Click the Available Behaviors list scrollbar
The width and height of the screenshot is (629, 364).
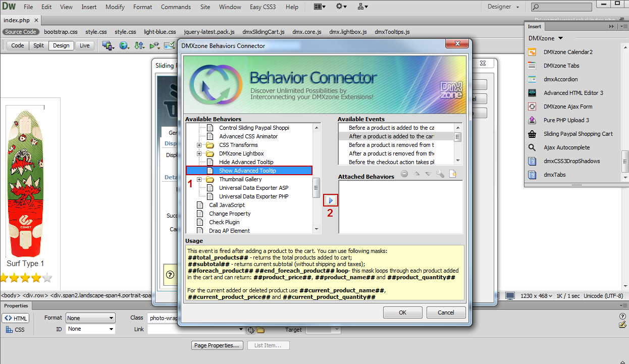(317, 179)
